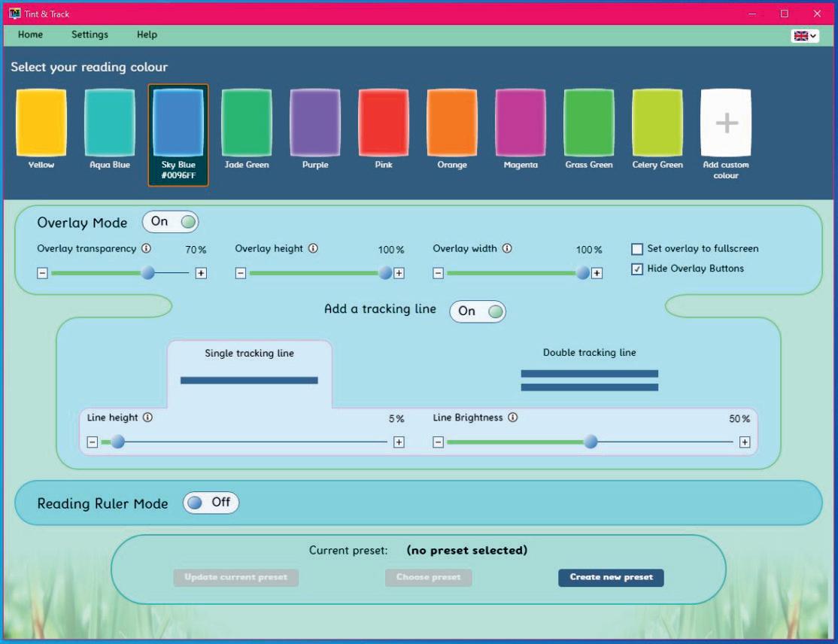Add a custom colour with plus tile
Viewport: 838px width, 644px height.
pyautogui.click(x=726, y=123)
